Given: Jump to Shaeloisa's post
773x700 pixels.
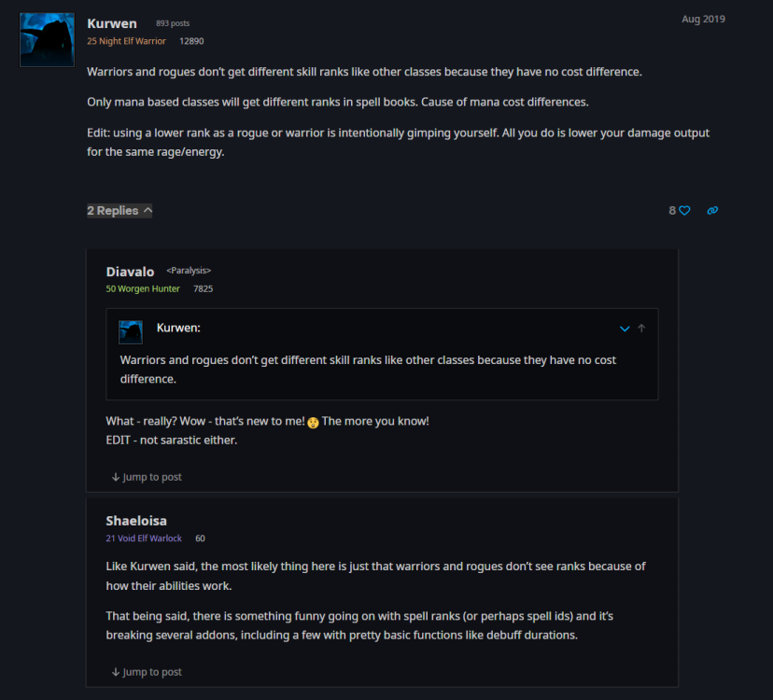Looking at the screenshot, I should [x=147, y=672].
